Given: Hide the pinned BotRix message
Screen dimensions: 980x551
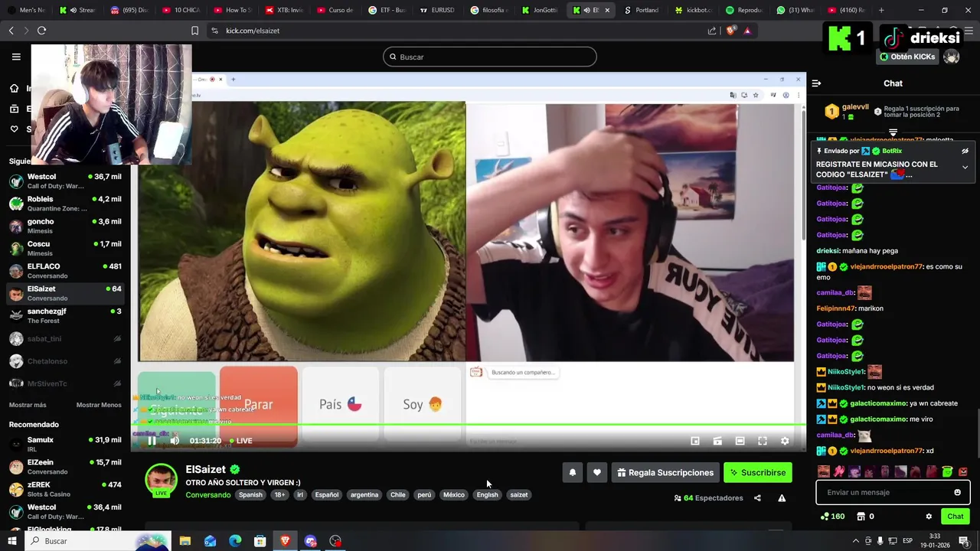Looking at the screenshot, I should [x=965, y=152].
